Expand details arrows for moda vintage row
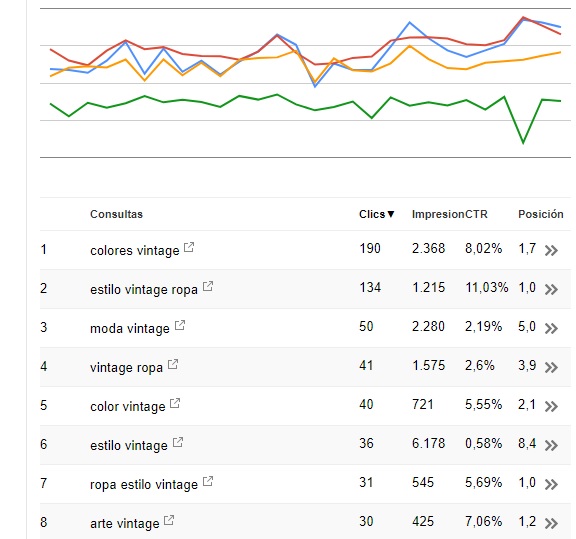This screenshot has width=576, height=539. click(x=551, y=328)
